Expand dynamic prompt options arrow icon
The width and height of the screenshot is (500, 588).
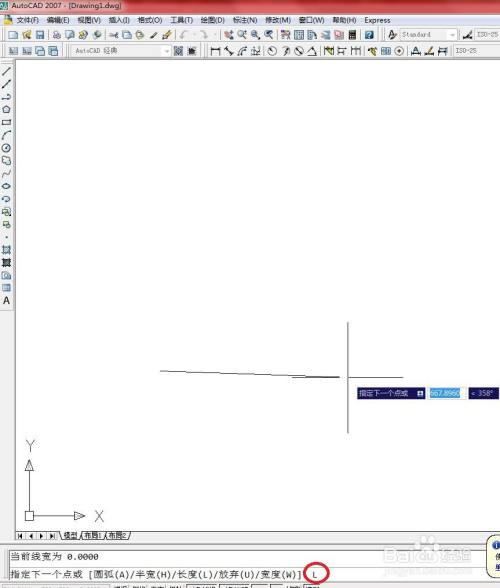pyautogui.click(x=420, y=393)
